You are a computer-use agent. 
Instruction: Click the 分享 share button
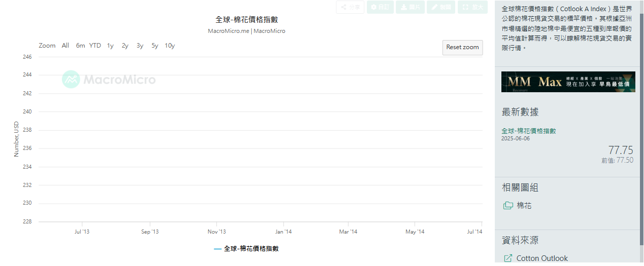pos(350,7)
